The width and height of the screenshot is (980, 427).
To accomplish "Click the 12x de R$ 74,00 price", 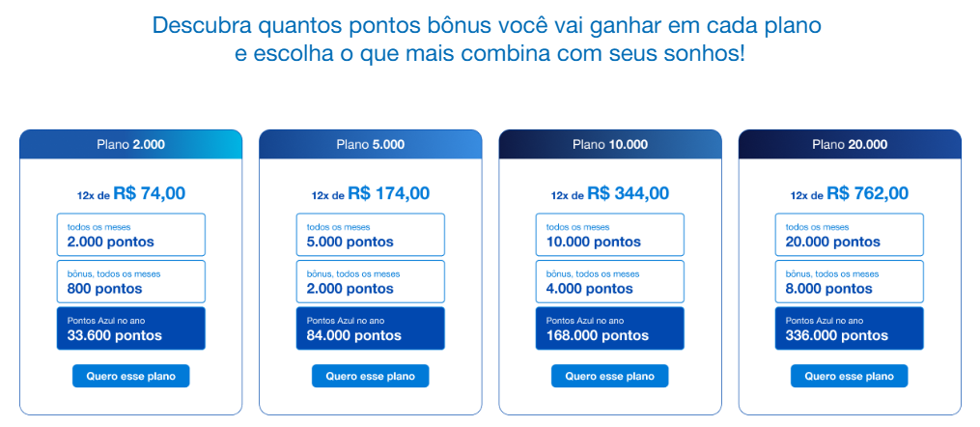I will 130,193.
